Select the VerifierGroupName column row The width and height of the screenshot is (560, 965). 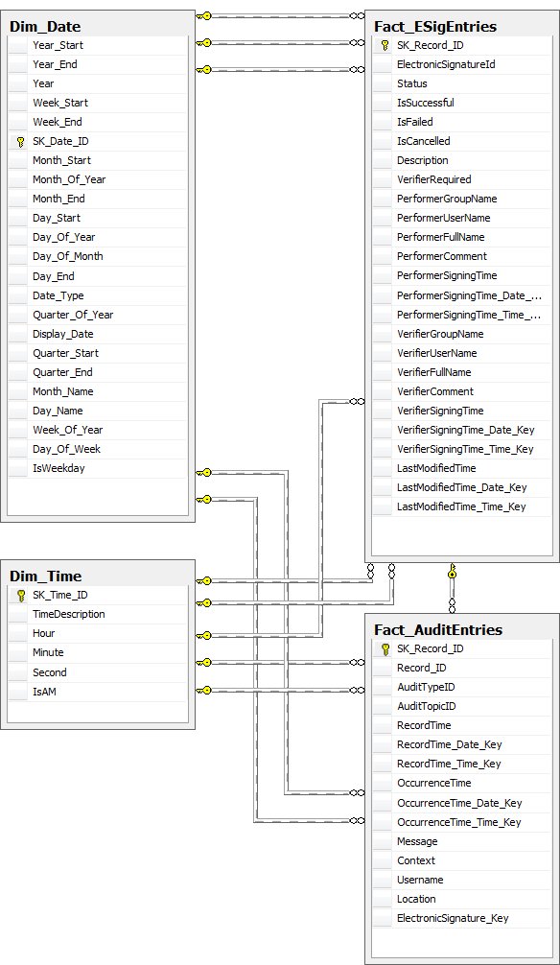(461, 334)
